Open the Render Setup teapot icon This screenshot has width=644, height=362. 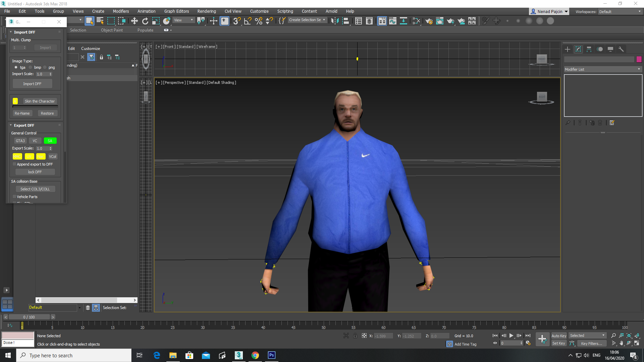point(429,21)
